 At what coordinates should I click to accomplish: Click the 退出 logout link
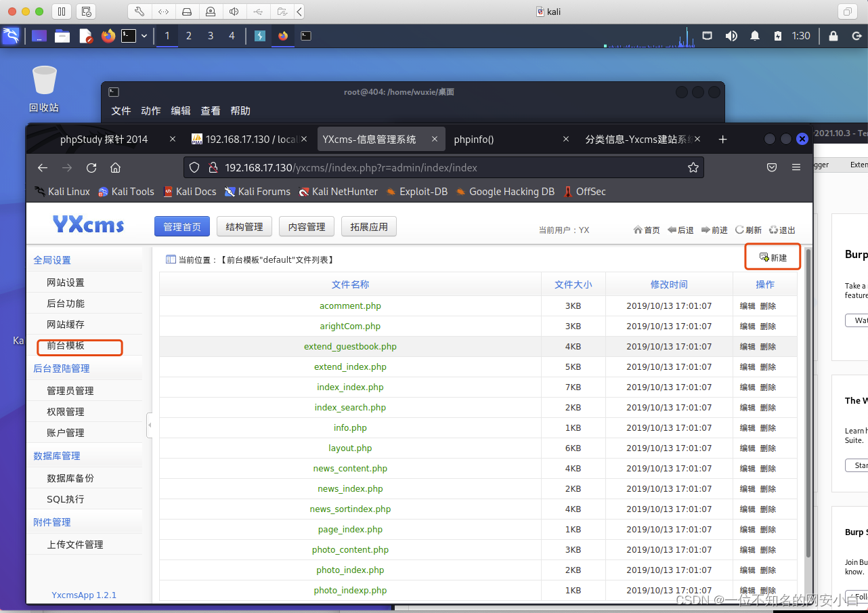[x=782, y=230]
